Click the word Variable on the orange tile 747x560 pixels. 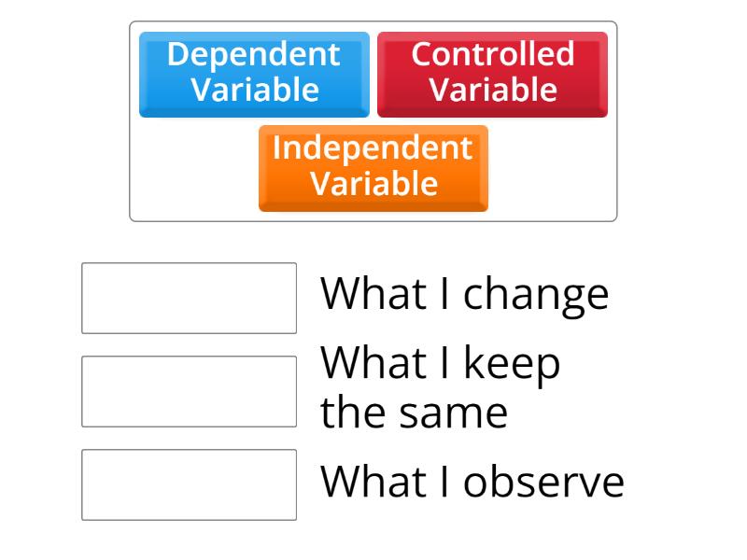pos(373,184)
